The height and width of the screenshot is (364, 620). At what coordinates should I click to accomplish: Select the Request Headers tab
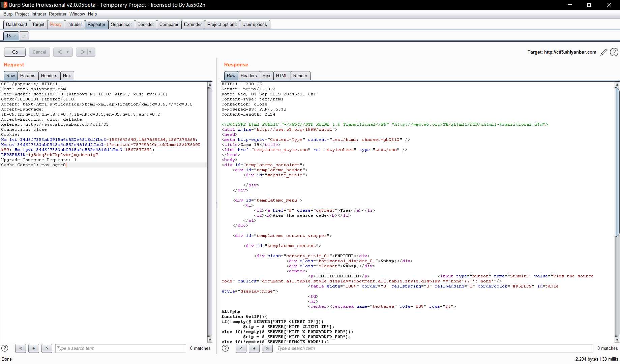pyautogui.click(x=49, y=75)
